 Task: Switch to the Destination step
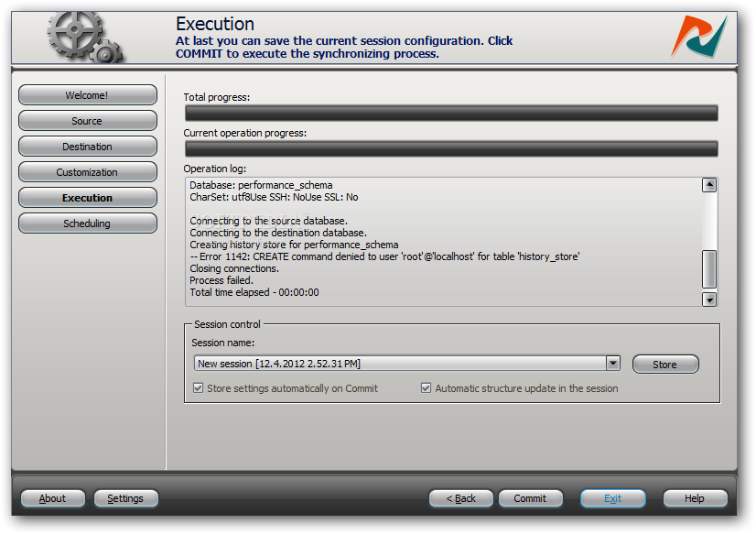pos(87,147)
